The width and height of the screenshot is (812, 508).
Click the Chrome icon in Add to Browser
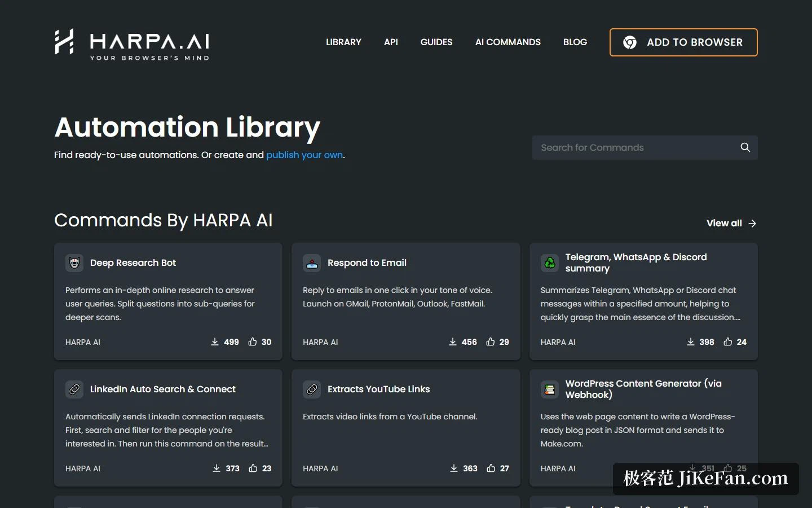click(630, 42)
